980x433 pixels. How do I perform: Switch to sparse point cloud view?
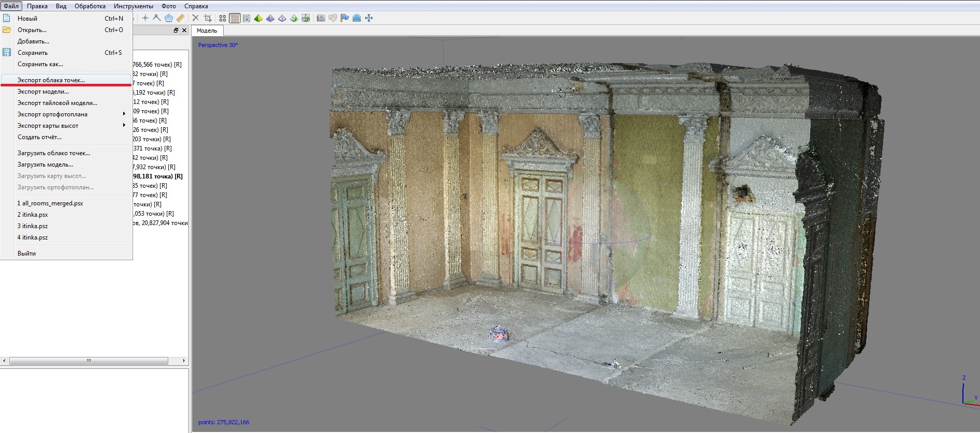pos(223,18)
